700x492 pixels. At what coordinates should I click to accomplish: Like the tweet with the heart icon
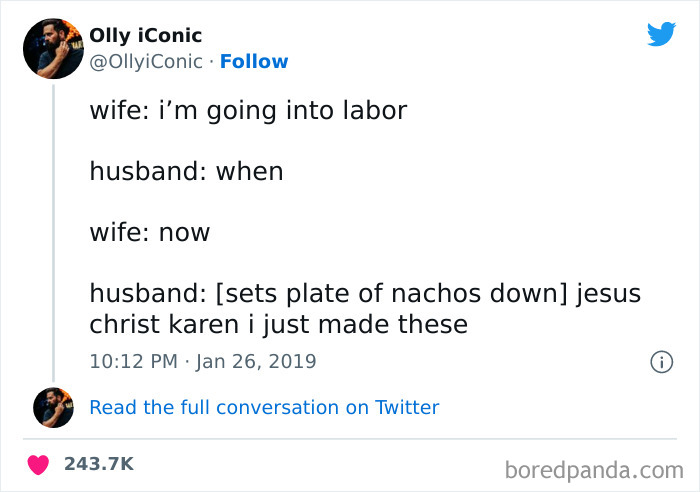click(39, 464)
